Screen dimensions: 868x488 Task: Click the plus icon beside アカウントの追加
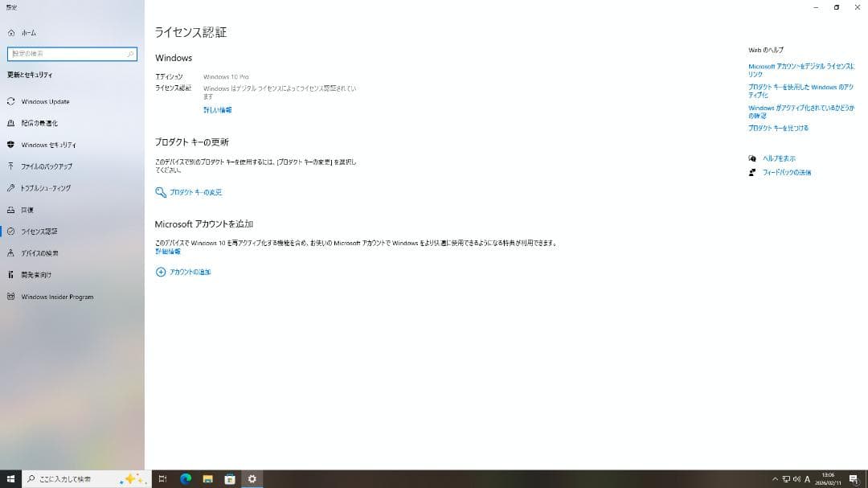tap(161, 272)
